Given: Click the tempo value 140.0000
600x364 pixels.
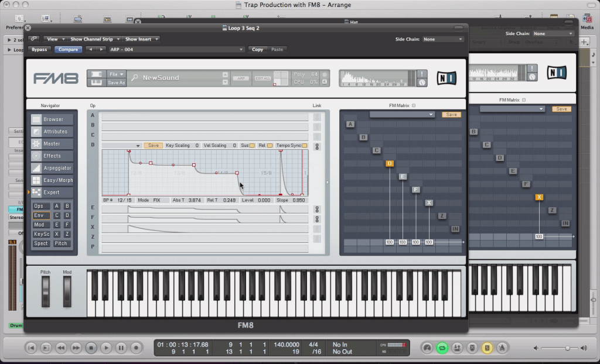Looking at the screenshot, I should [x=287, y=345].
